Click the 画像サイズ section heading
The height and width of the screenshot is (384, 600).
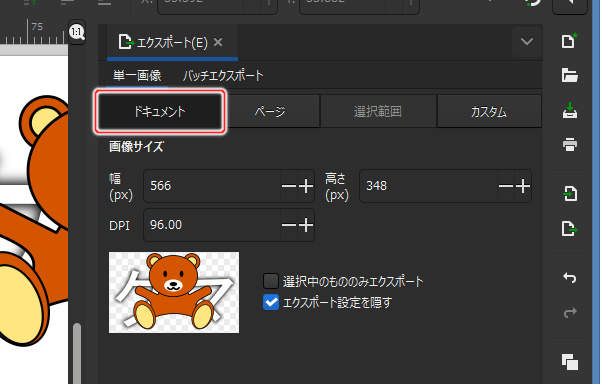[x=136, y=146]
